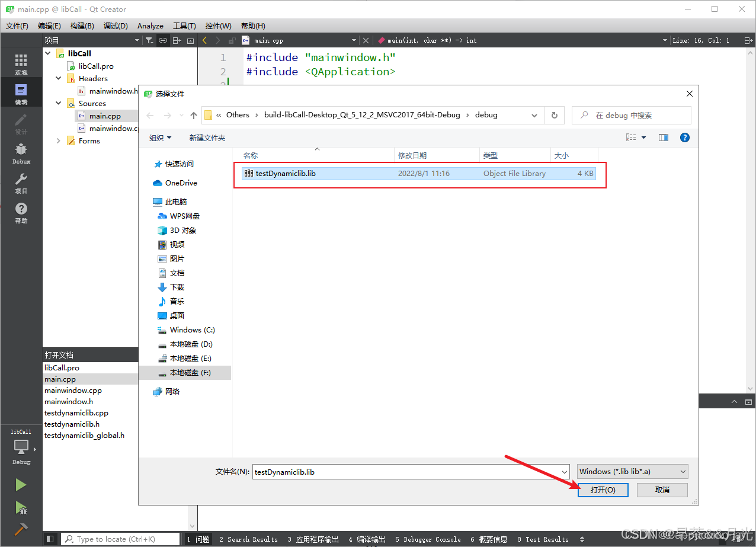Open the 问题 output pane
This screenshot has height=547, width=756.
(x=198, y=539)
